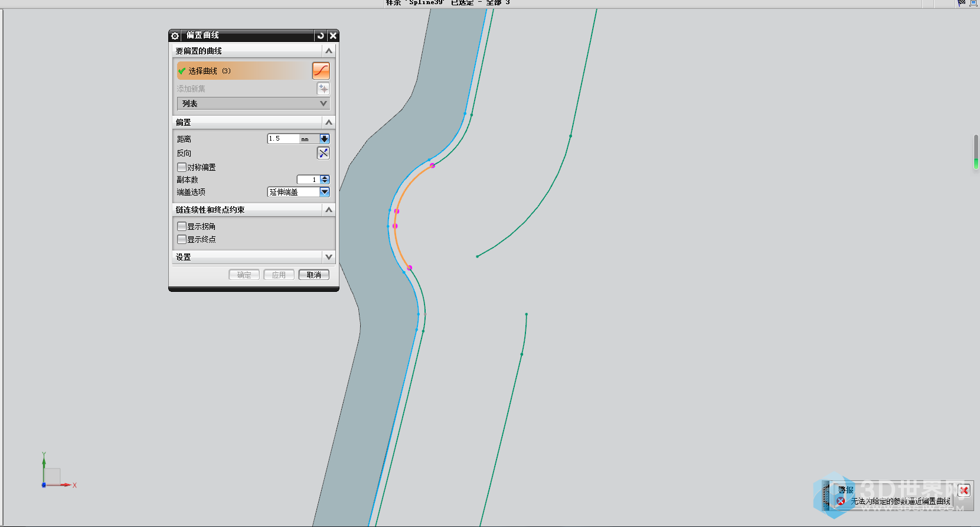The height and width of the screenshot is (527, 980).
Task: Click the 添加新集 add new set icon
Action: [324, 89]
